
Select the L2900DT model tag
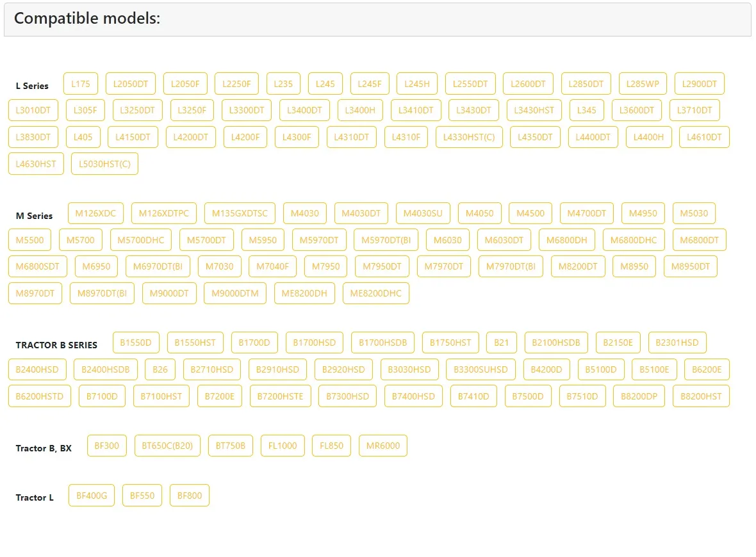(x=700, y=84)
